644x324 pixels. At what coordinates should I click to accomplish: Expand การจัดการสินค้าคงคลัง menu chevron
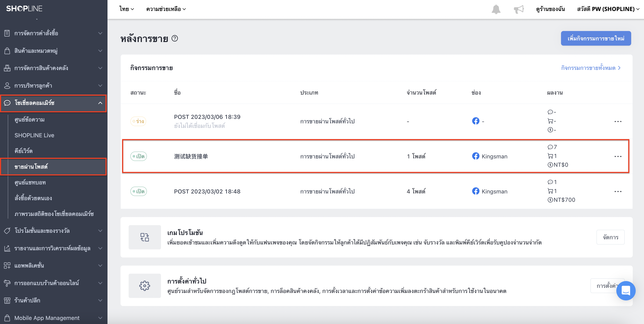(100, 68)
